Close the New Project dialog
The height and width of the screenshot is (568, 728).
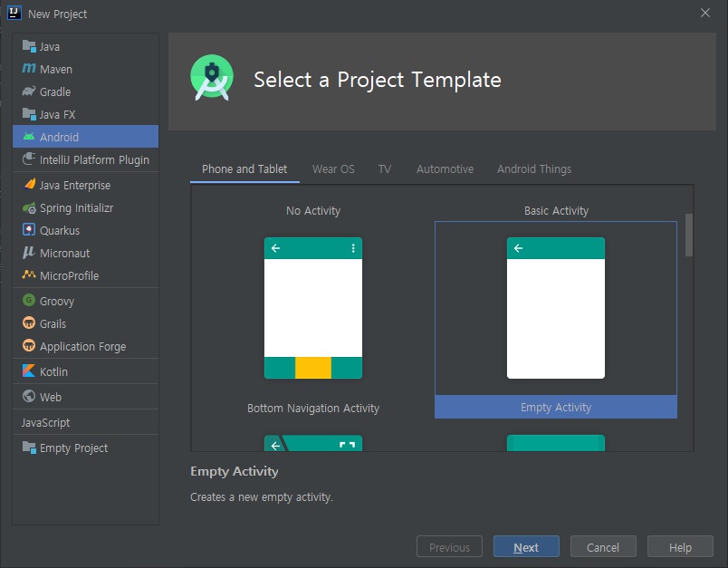point(704,13)
